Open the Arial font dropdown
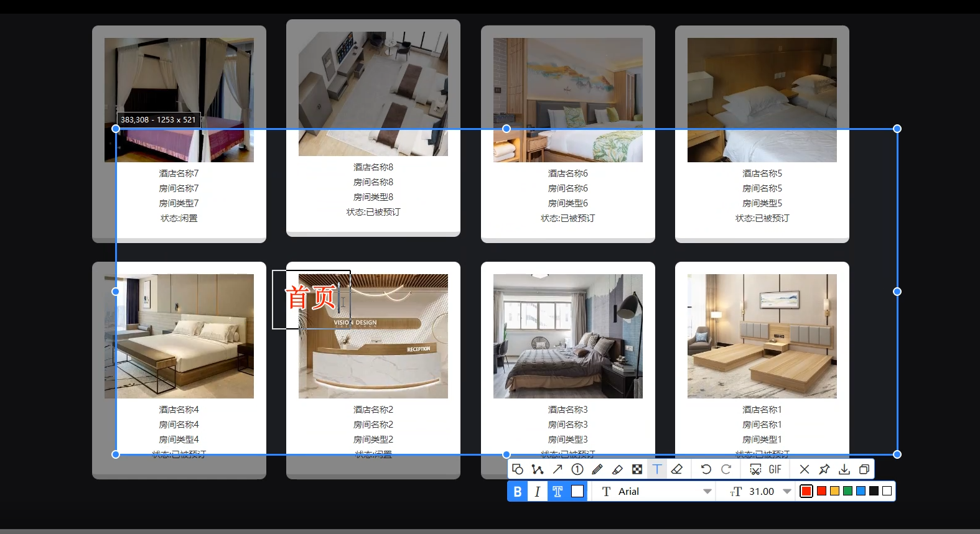 [656, 491]
